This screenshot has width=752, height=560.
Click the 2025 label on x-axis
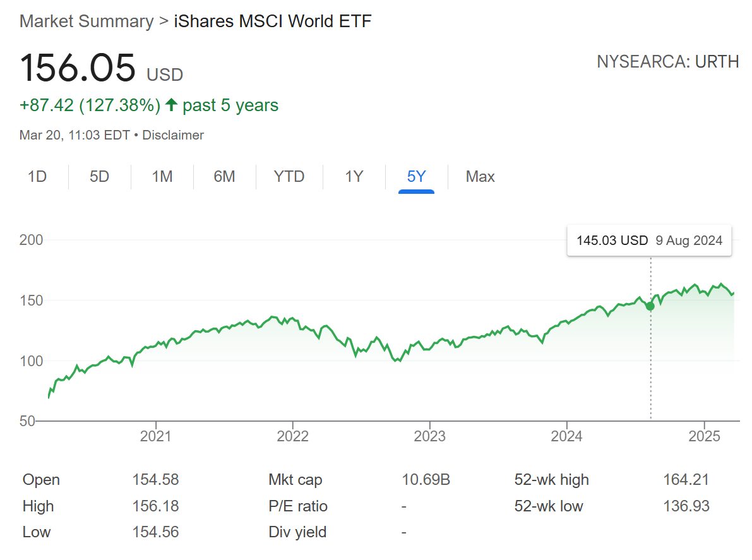tap(704, 436)
